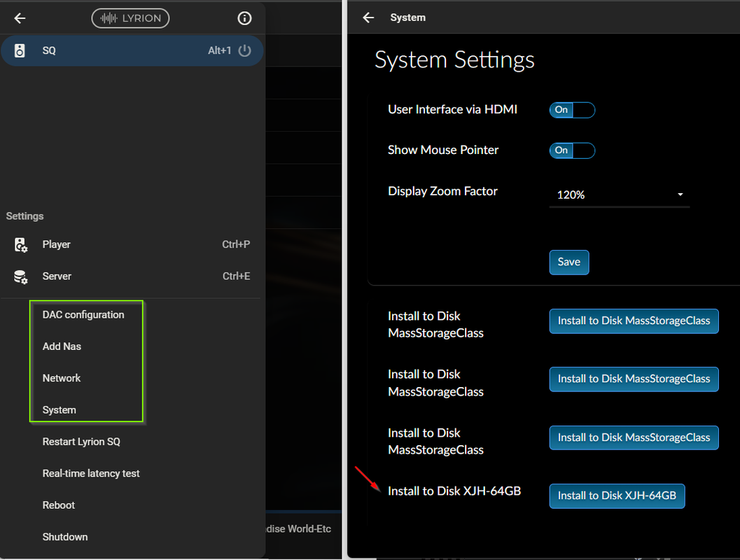Select Restart Lyrion SQ
740x560 pixels.
coord(81,442)
